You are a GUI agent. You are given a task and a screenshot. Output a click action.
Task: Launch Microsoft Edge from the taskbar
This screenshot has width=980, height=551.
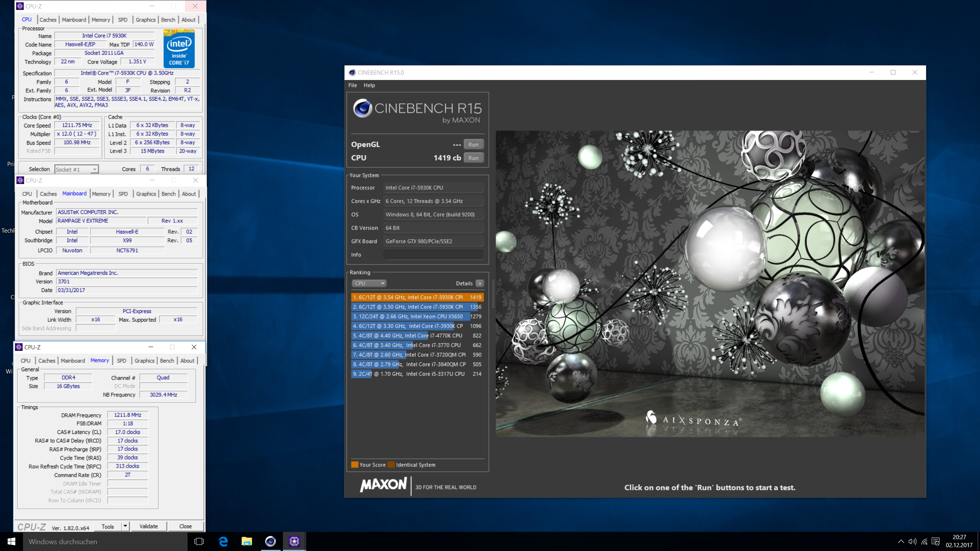223,541
